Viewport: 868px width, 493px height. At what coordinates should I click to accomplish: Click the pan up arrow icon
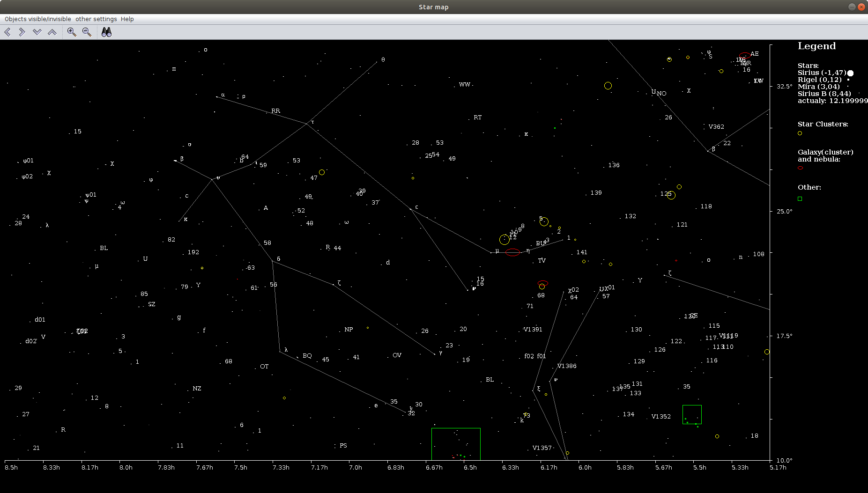click(x=52, y=32)
